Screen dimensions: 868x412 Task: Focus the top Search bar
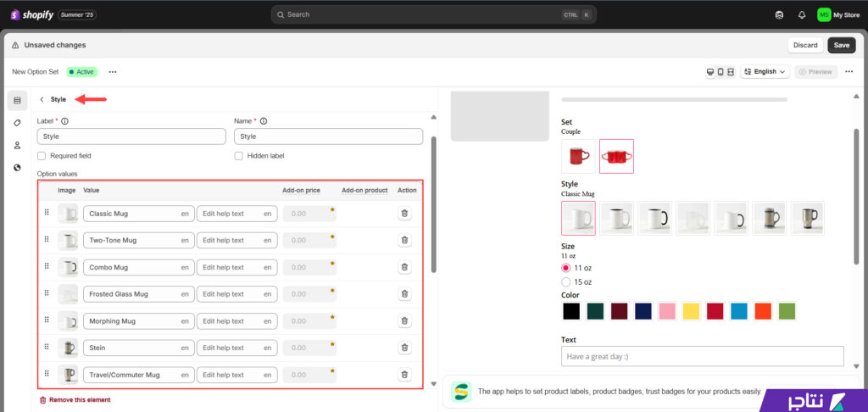point(433,14)
